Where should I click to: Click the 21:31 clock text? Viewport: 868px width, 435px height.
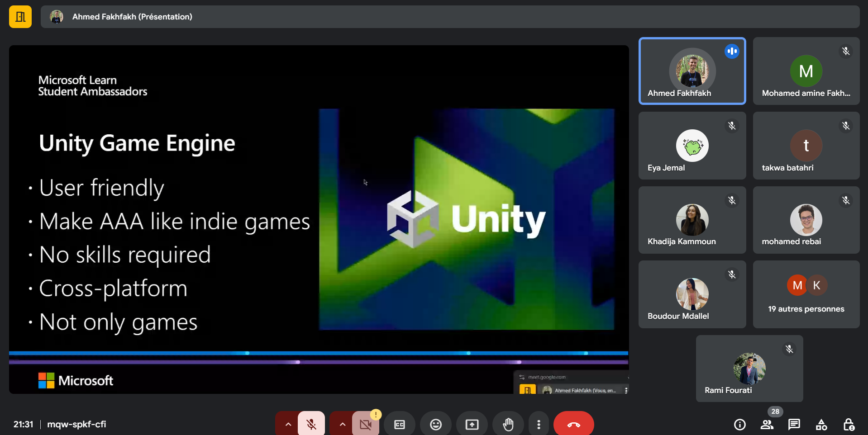click(x=24, y=424)
